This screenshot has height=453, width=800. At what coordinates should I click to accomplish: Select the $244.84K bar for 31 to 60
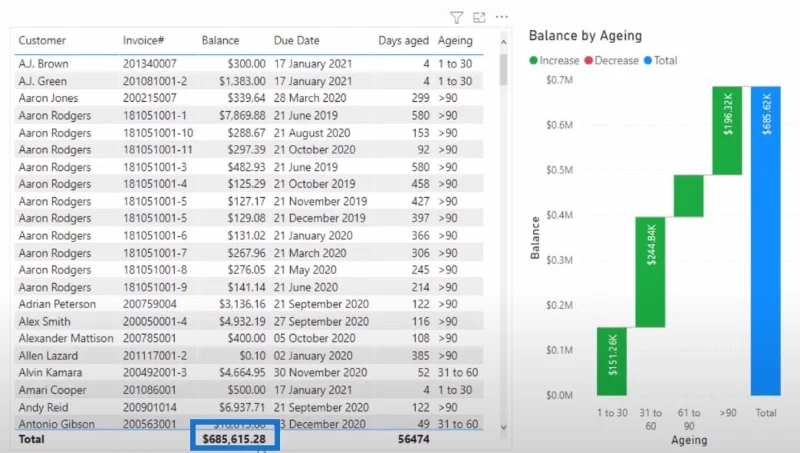650,272
